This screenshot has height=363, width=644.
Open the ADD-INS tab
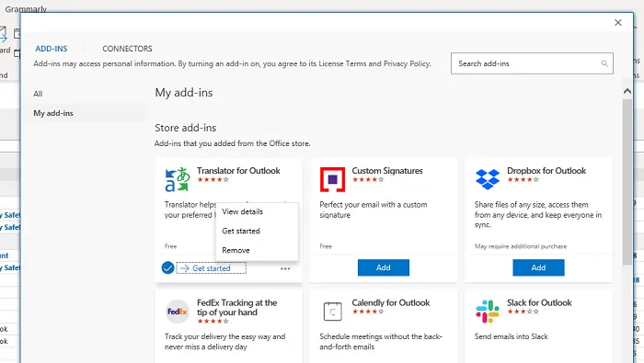click(x=52, y=49)
